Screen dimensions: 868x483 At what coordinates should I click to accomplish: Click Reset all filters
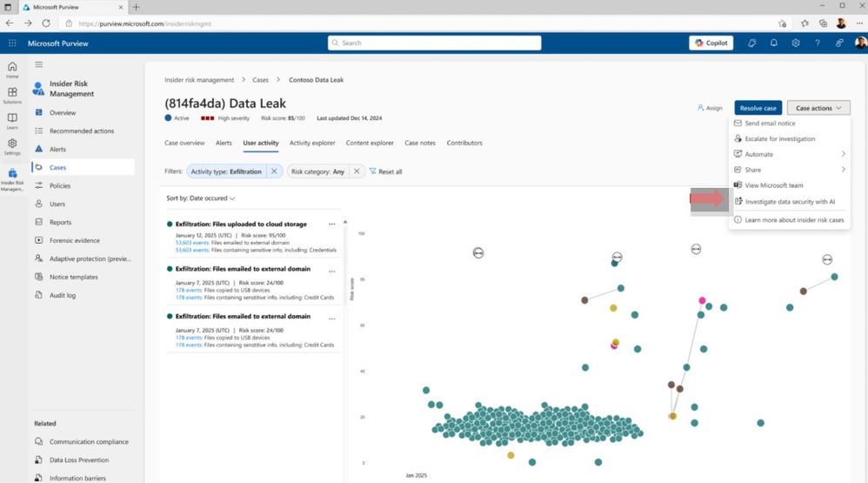[386, 171]
